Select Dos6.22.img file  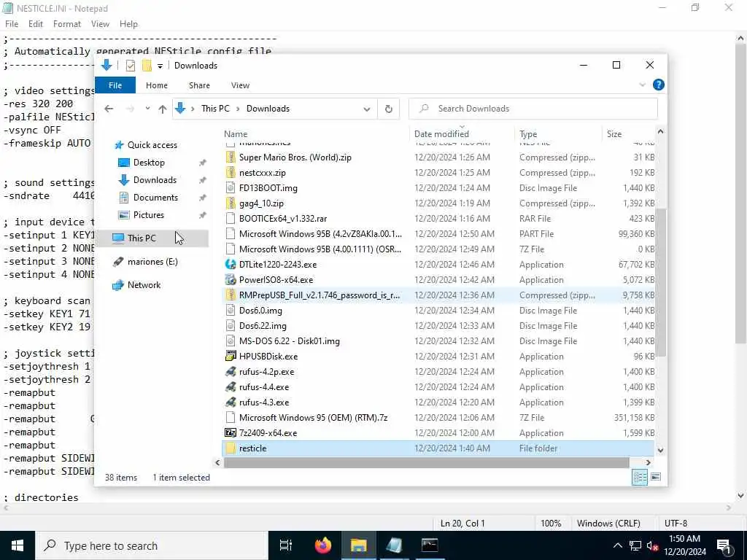(263, 326)
